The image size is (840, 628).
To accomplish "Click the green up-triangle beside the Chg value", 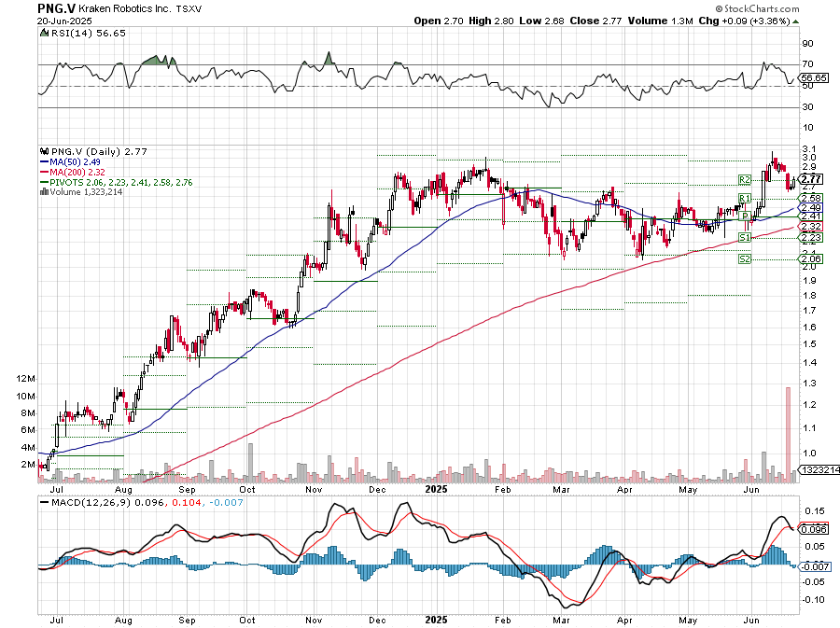I will point(795,21).
